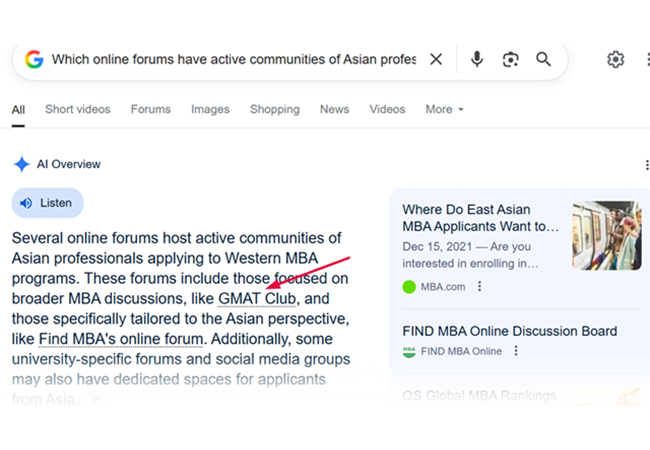Open three-dot menu beside FIND MBA Online
The width and height of the screenshot is (650, 450).
coord(517,352)
